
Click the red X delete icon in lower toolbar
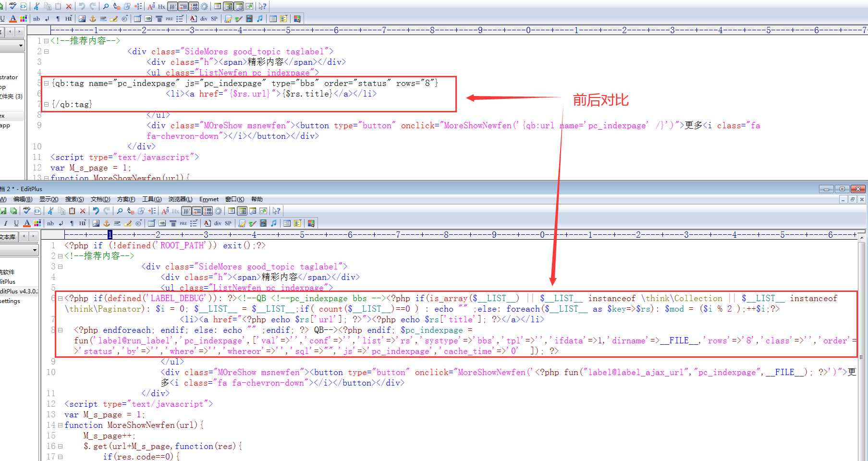click(x=83, y=211)
